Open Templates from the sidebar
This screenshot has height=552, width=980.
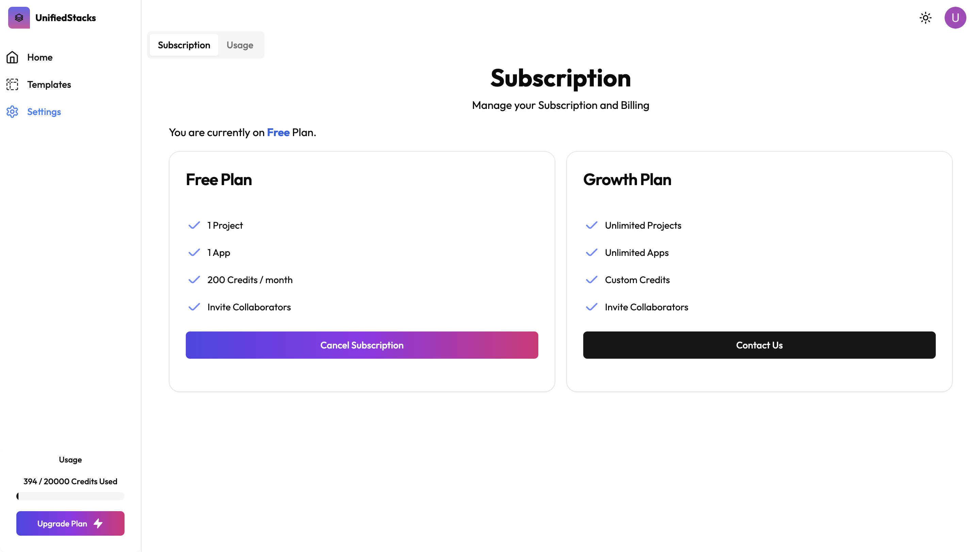[49, 84]
